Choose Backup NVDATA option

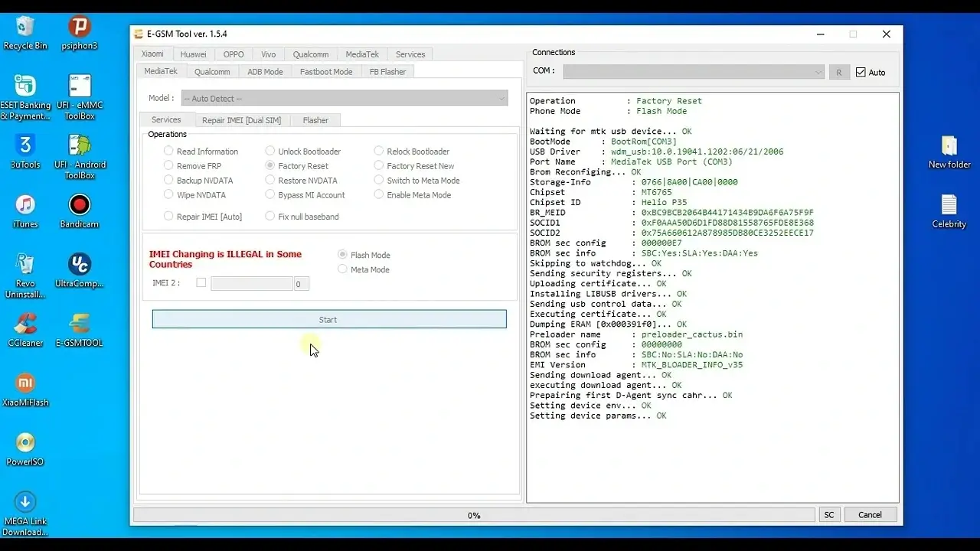pos(198,181)
